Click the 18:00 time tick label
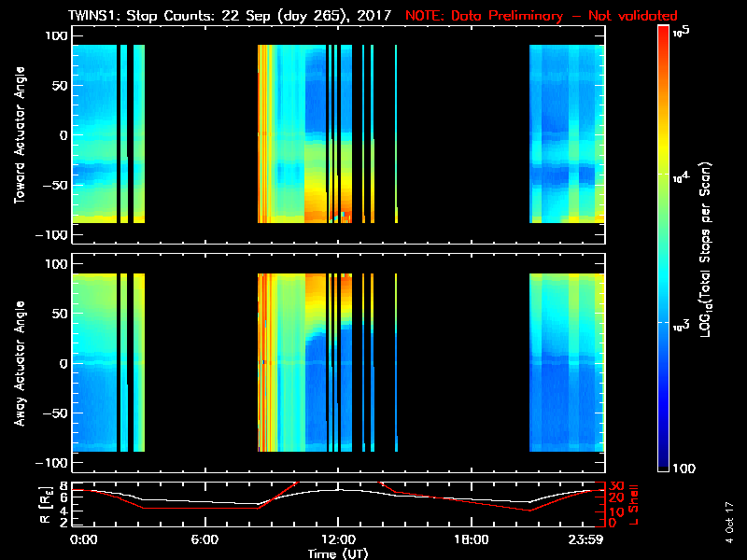 click(x=471, y=540)
